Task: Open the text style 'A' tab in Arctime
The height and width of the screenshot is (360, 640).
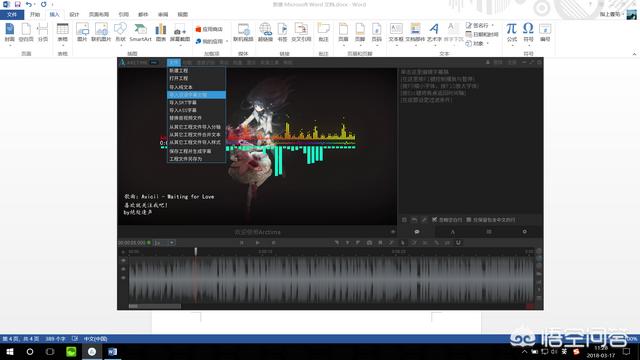Action: point(452,232)
